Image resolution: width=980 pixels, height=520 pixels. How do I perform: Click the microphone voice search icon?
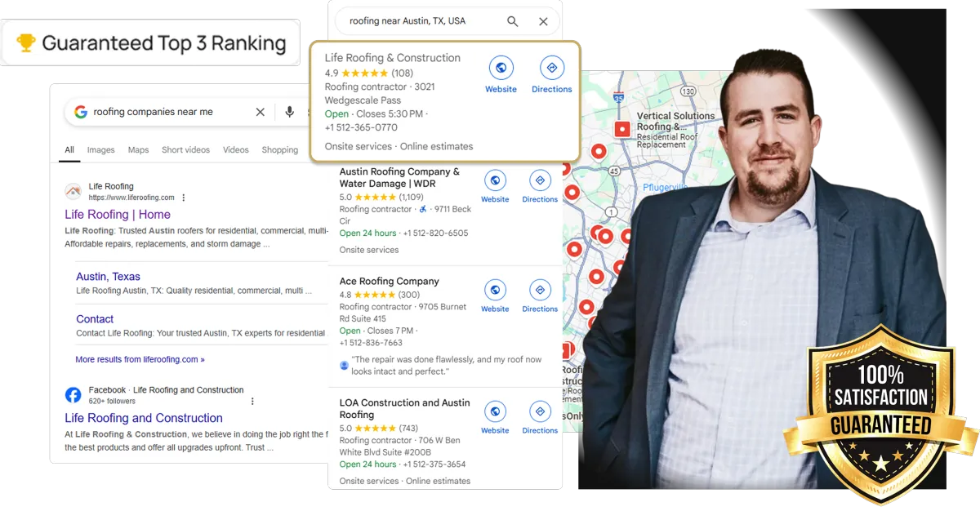pyautogui.click(x=289, y=112)
